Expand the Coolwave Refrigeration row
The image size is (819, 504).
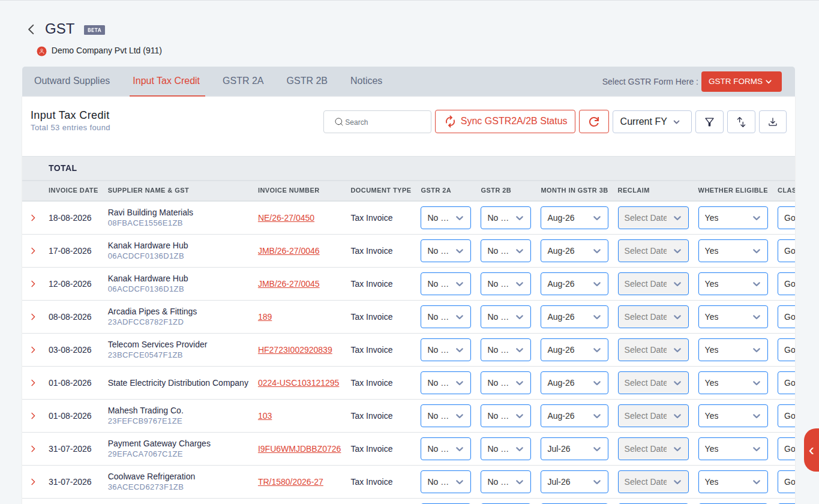(x=33, y=482)
